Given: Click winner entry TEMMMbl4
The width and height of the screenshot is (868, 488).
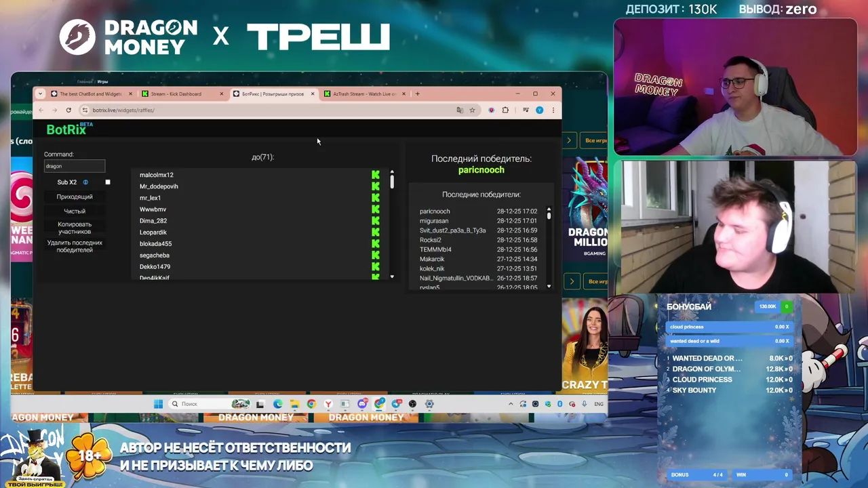Looking at the screenshot, I should pos(435,249).
